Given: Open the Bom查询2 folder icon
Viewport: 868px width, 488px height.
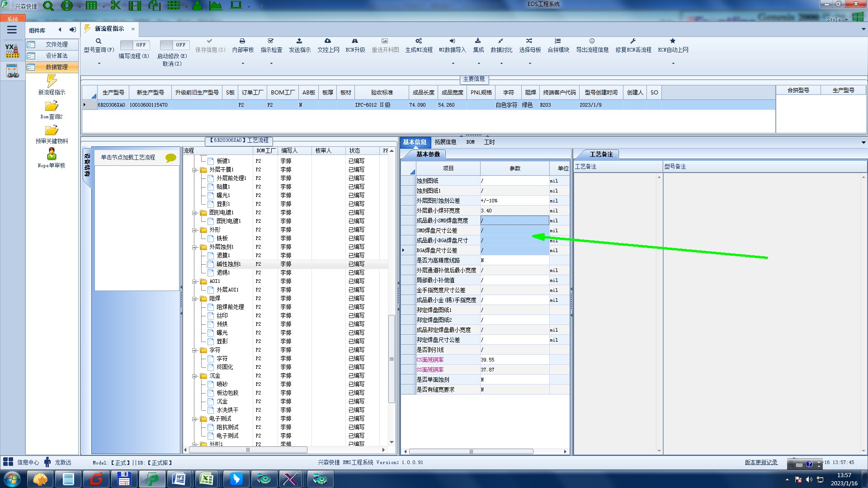Looking at the screenshot, I should pyautogui.click(x=52, y=106).
